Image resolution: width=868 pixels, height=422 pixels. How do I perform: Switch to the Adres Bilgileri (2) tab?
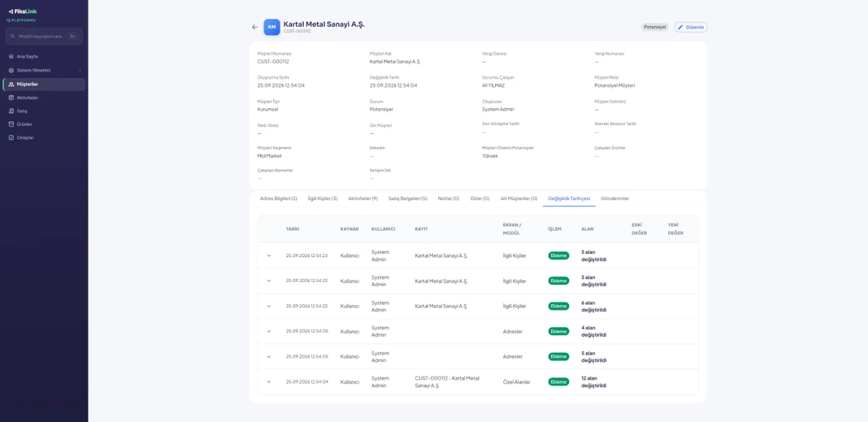[x=278, y=198]
